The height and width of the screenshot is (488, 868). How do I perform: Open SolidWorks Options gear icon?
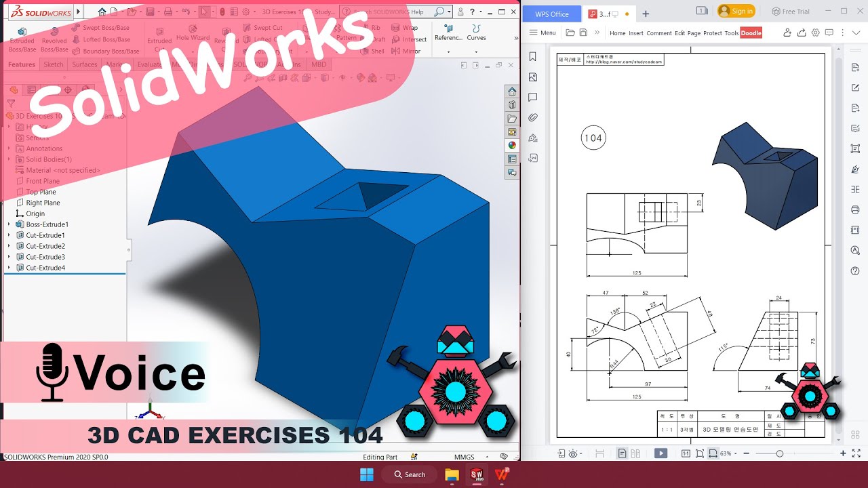point(246,12)
